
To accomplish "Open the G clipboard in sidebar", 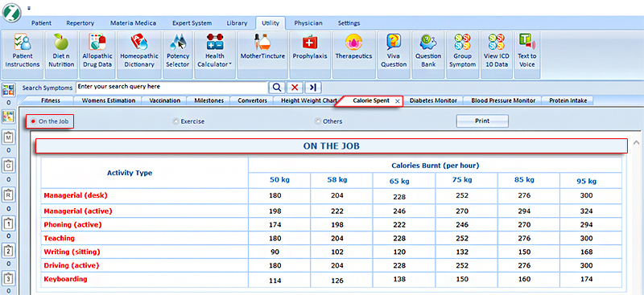I will (x=9, y=166).
